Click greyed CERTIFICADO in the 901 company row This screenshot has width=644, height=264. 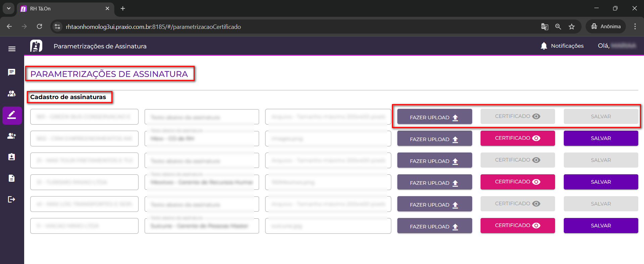pyautogui.click(x=518, y=117)
